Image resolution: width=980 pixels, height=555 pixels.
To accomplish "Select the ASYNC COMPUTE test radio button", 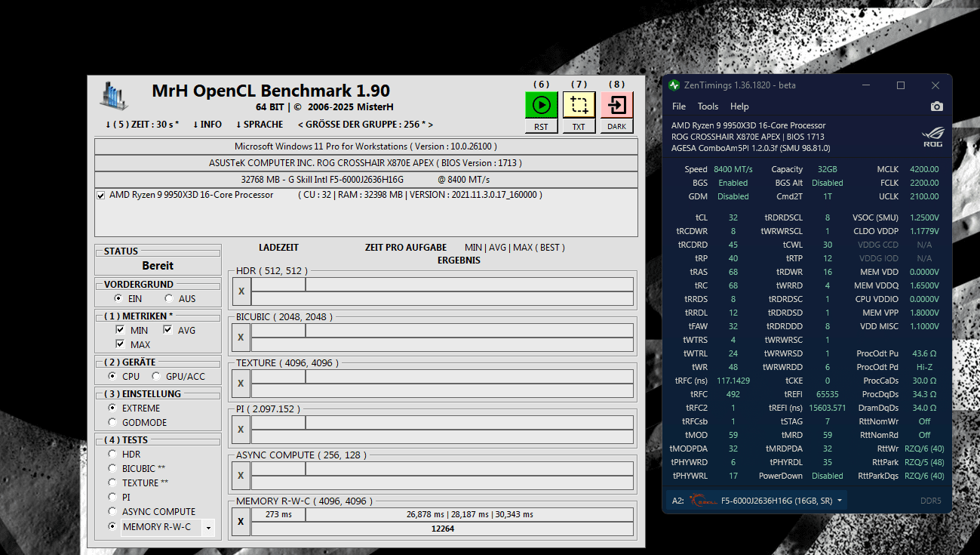I will pos(113,511).
